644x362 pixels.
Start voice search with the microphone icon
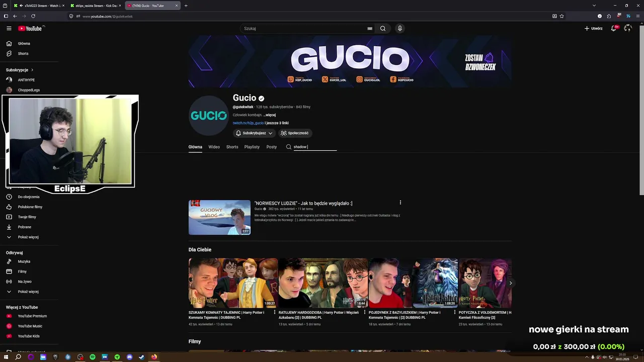click(400, 29)
